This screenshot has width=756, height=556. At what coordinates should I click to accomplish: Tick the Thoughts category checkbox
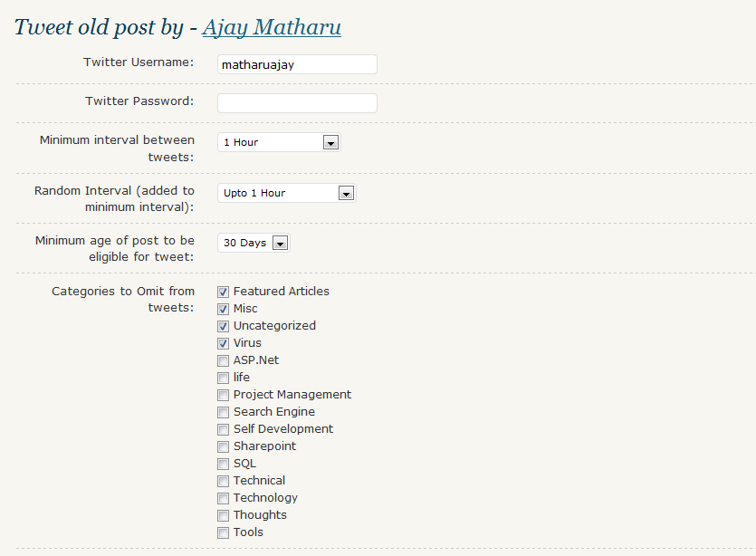(x=223, y=516)
